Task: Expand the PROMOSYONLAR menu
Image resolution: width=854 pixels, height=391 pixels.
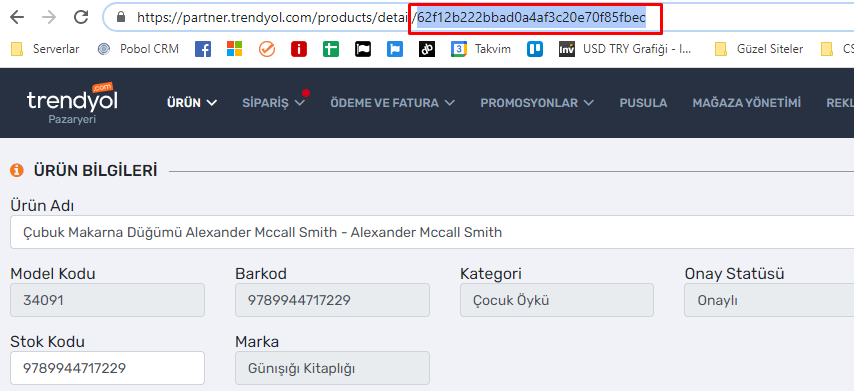Action: 537,102
